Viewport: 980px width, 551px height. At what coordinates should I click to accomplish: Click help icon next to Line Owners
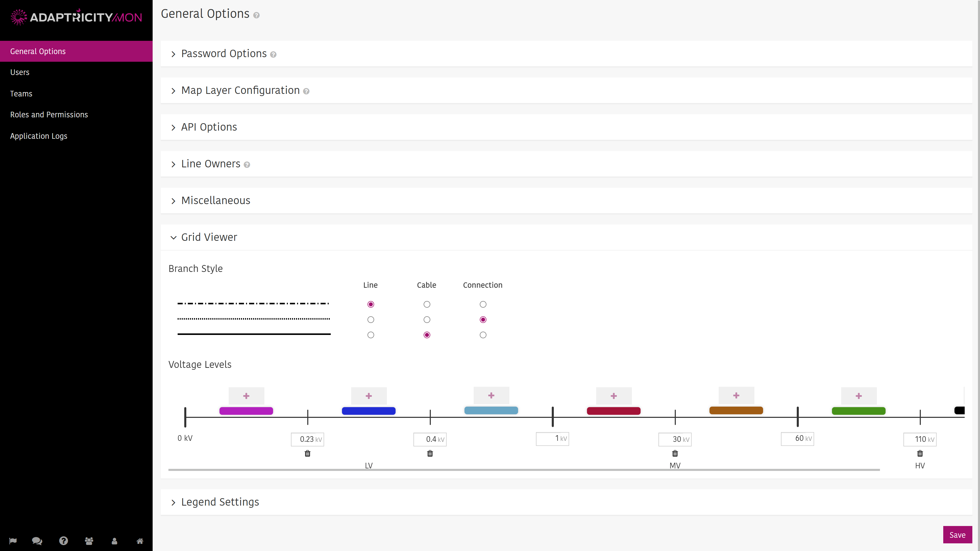247,165
